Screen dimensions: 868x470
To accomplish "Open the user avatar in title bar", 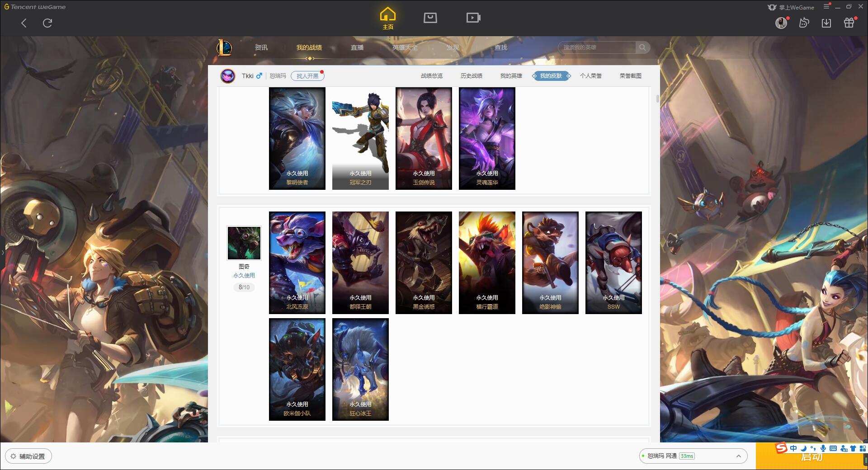I will click(781, 23).
